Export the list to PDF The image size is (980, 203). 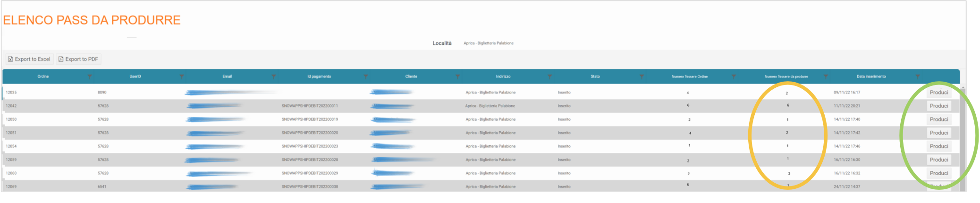pos(78,59)
